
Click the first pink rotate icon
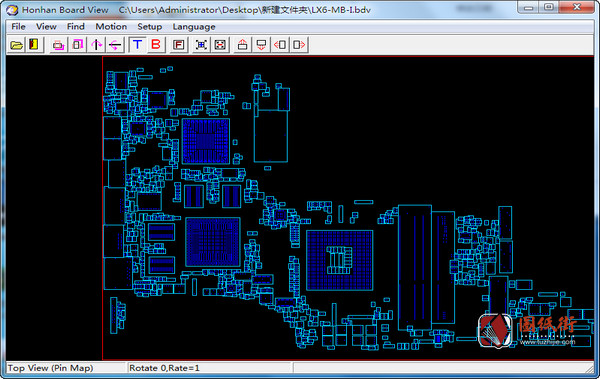[58, 45]
